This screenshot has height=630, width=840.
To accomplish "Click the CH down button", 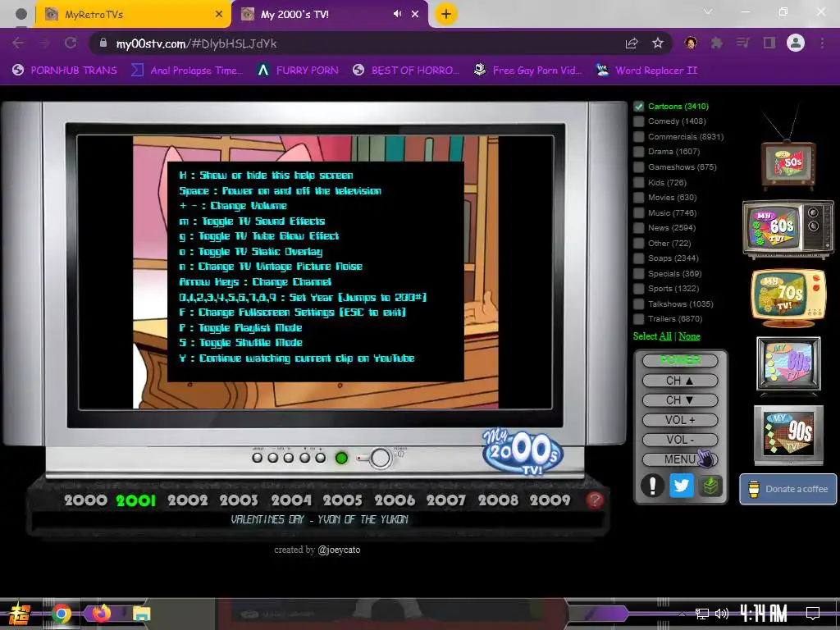I will (x=680, y=400).
